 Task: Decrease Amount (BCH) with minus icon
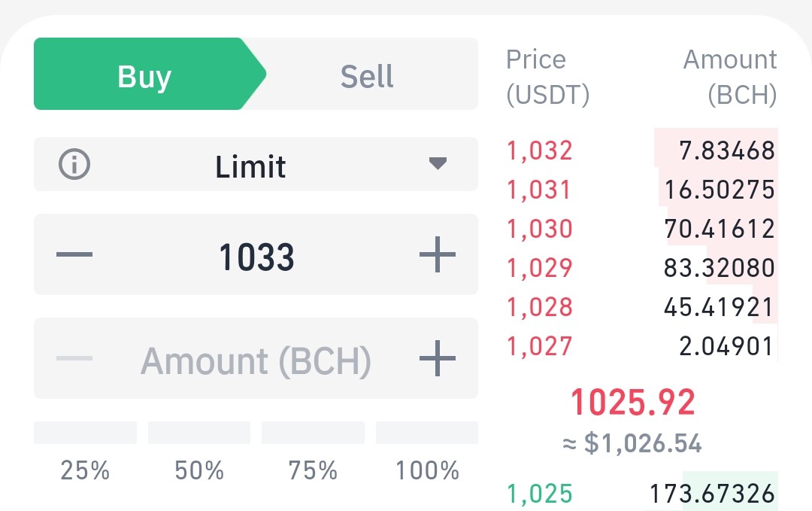[x=74, y=358]
